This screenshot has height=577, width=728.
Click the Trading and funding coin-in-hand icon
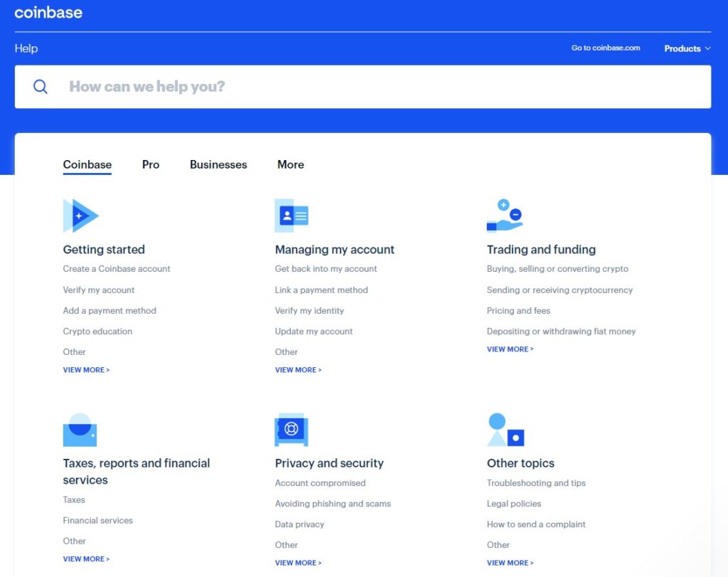(504, 213)
